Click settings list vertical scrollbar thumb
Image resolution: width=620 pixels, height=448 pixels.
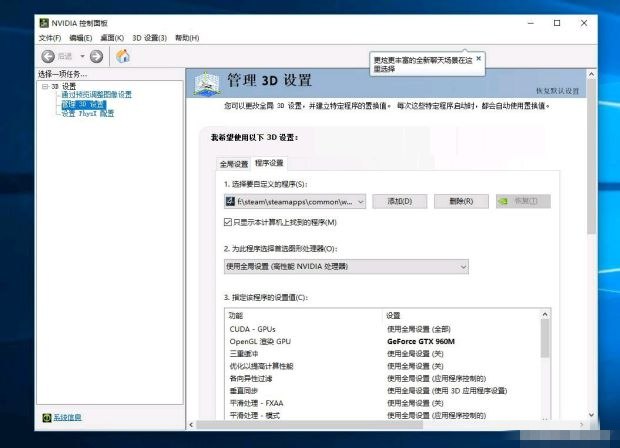click(x=545, y=338)
